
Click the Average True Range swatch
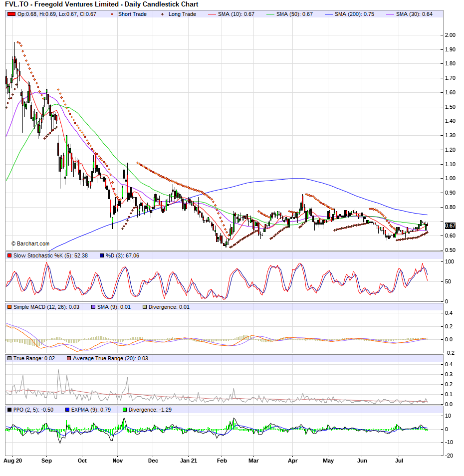point(69,358)
